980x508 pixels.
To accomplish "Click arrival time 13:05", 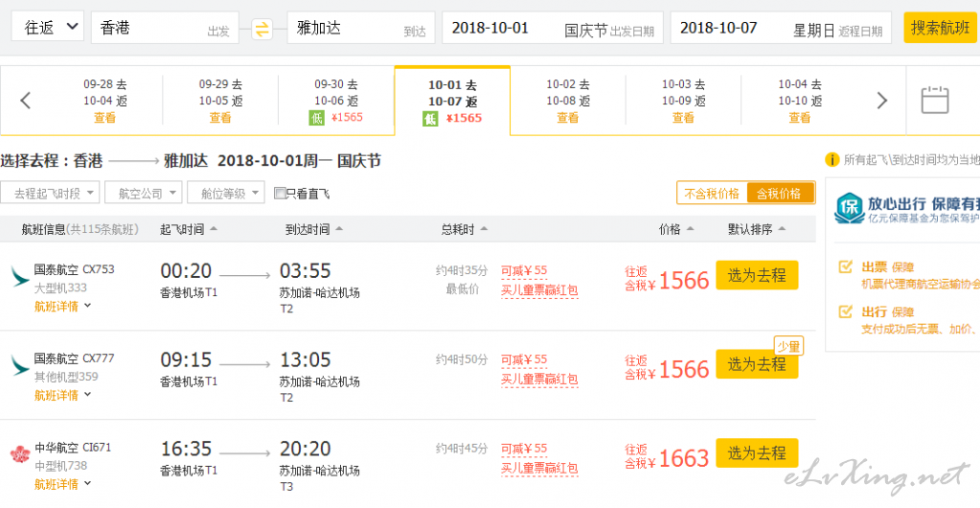I will 305,359.
